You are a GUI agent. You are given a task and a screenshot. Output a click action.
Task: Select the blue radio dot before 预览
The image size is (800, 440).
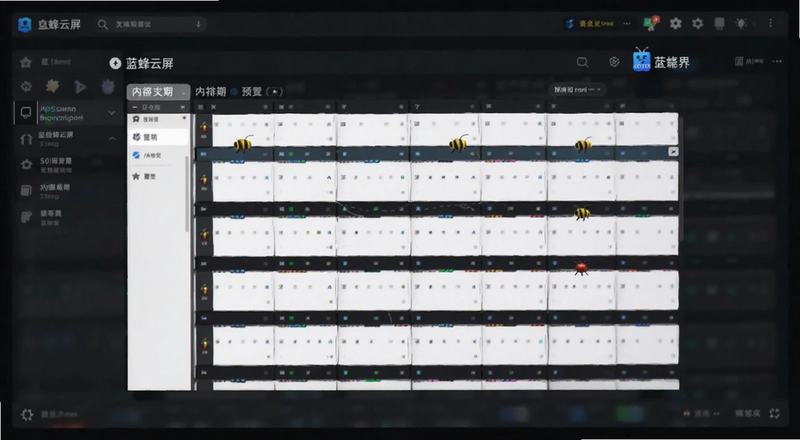pos(234,92)
